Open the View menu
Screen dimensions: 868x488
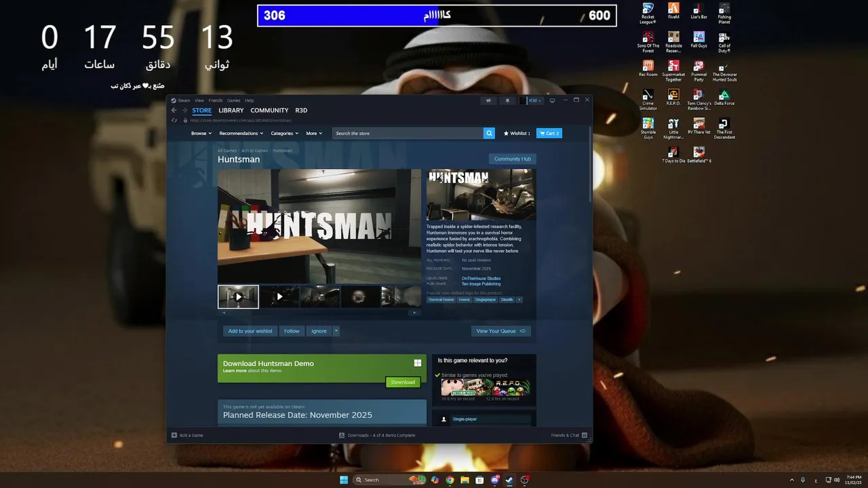tap(199, 100)
